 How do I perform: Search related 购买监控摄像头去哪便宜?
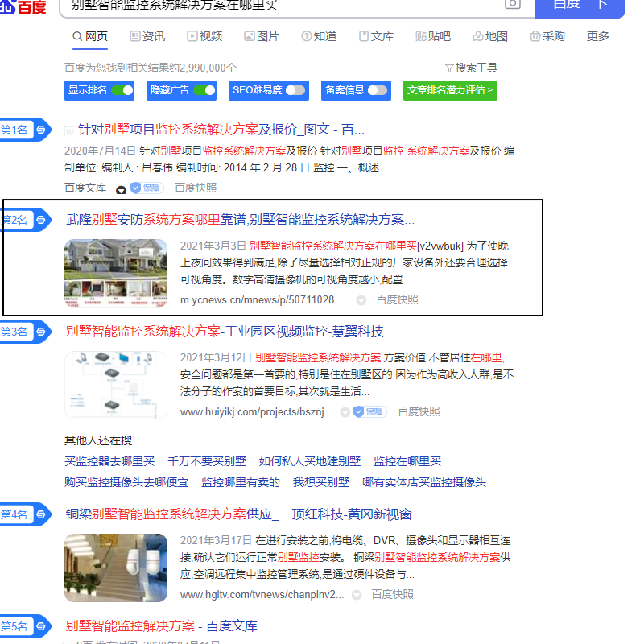126,482
